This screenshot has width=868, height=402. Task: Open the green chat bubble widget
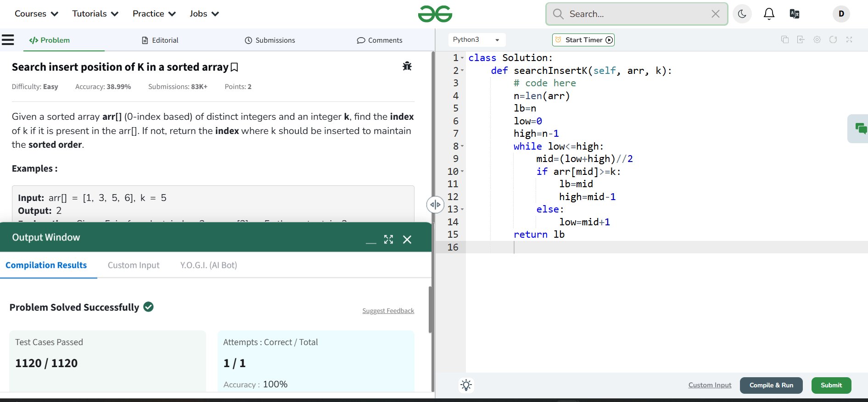tap(861, 128)
